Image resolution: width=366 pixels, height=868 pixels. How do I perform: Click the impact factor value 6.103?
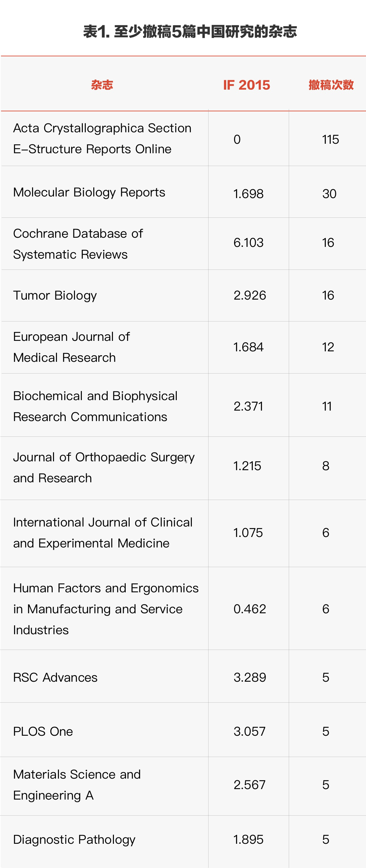pos(248,243)
